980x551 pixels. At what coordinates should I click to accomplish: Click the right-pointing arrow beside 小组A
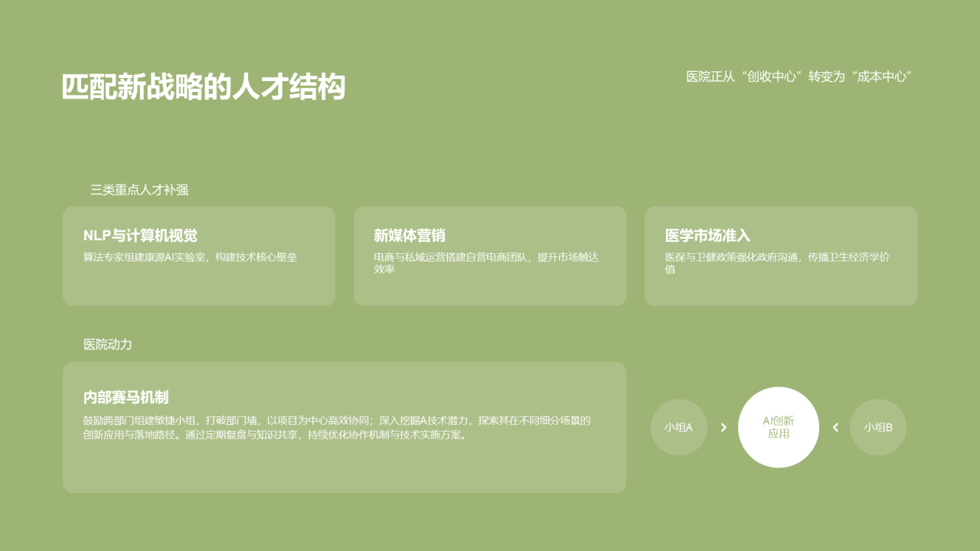(x=723, y=427)
